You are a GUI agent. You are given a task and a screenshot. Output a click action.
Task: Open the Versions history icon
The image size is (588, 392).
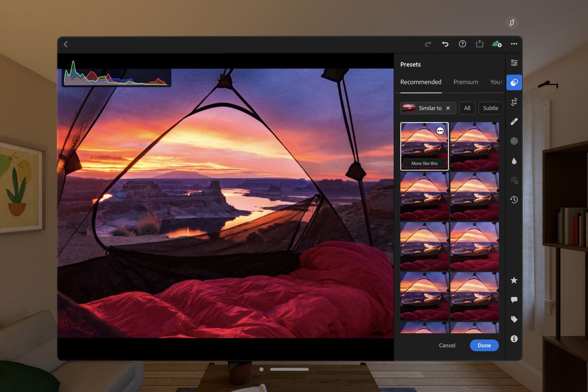514,200
